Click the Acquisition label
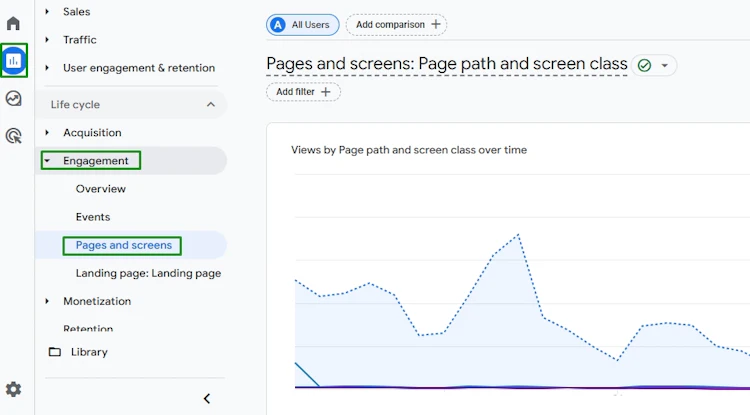This screenshot has width=750, height=415. 92,132
